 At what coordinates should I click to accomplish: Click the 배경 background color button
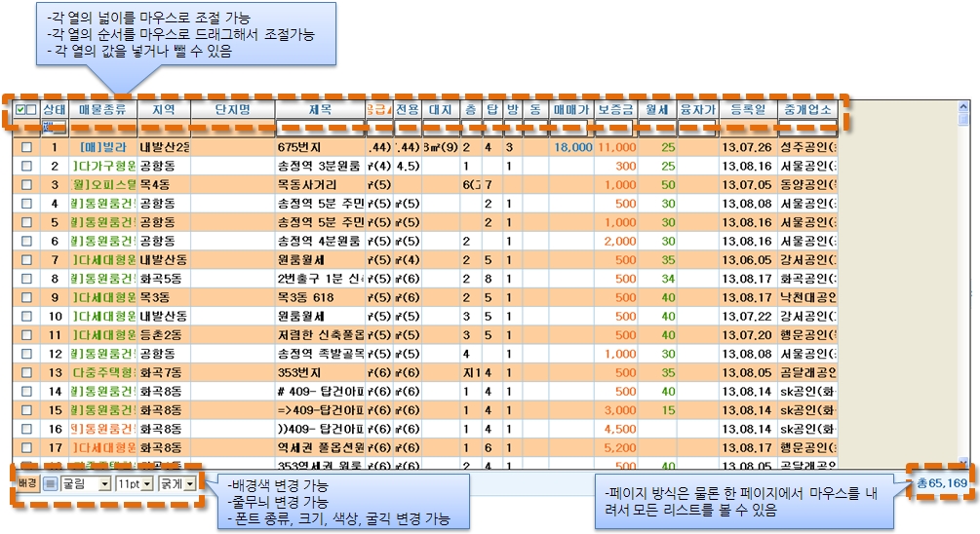pos(26,483)
